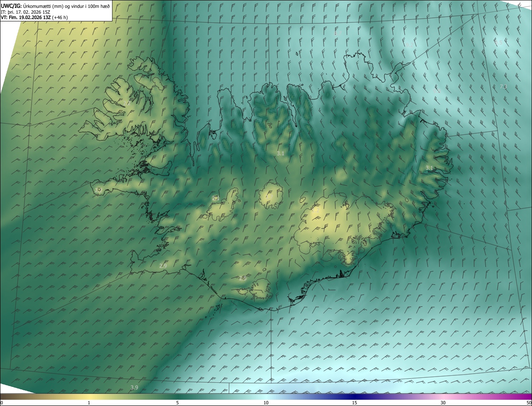Click the colorbar tick label 0
Image resolution: width=532 pixels, height=406 pixels.
[2, 403]
